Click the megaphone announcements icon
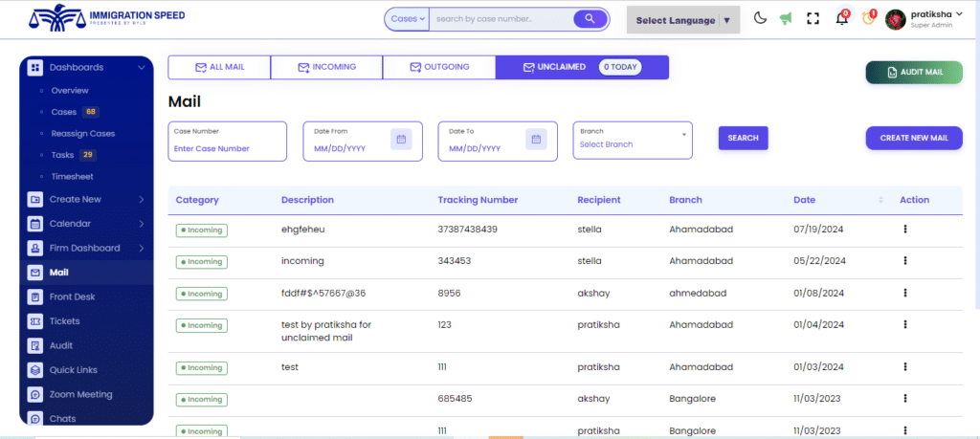Image resolution: width=980 pixels, height=439 pixels. point(786,19)
